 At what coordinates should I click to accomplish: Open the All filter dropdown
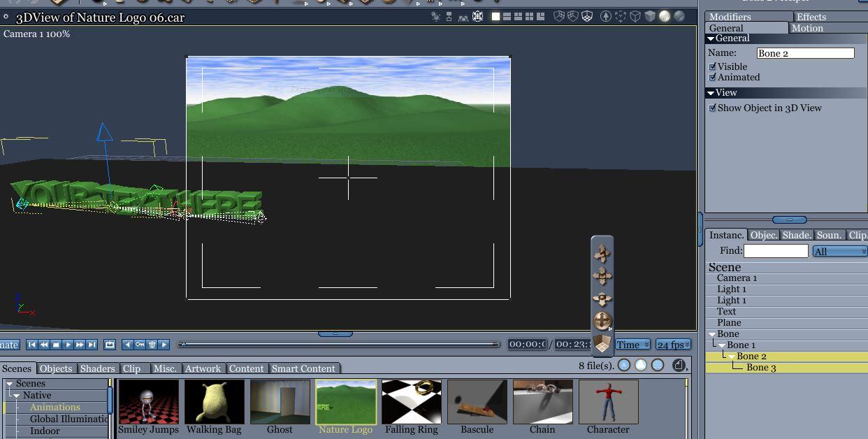tap(840, 251)
